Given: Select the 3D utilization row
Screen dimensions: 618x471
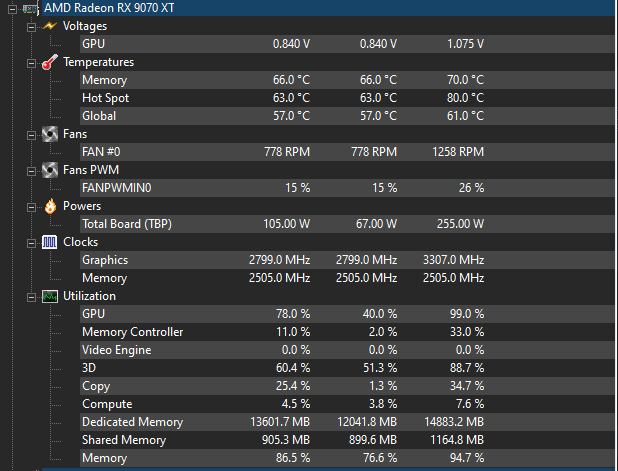Looking at the screenshot, I should click(347, 368).
